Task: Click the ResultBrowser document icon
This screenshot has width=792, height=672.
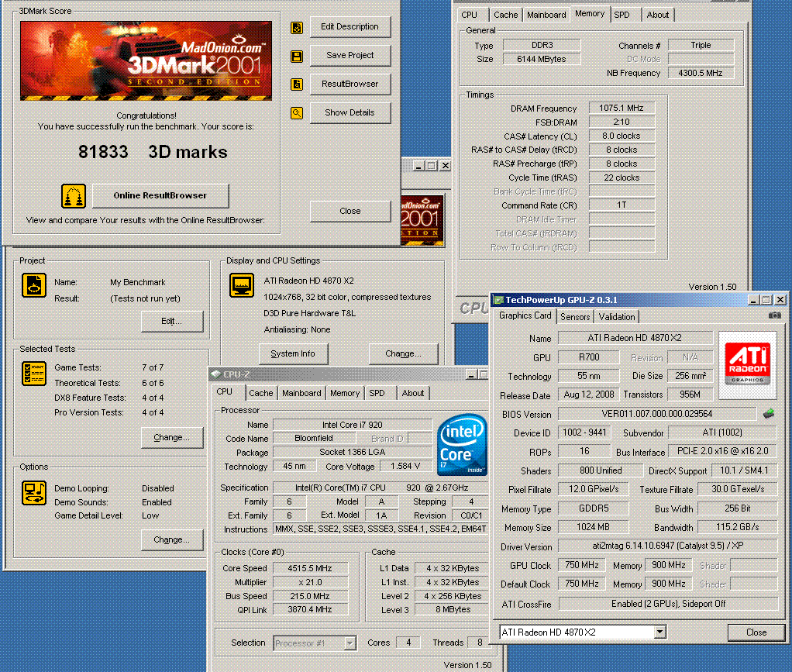Action: [297, 84]
